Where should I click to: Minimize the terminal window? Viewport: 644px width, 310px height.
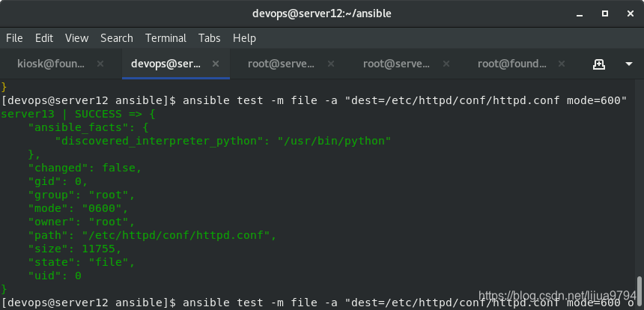(x=580, y=14)
